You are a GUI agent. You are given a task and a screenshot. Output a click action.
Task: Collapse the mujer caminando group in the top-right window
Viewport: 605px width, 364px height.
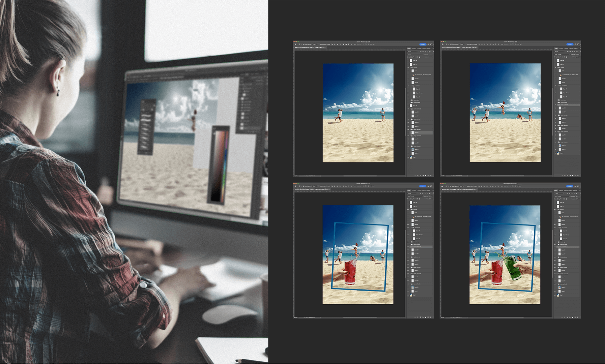(558, 105)
